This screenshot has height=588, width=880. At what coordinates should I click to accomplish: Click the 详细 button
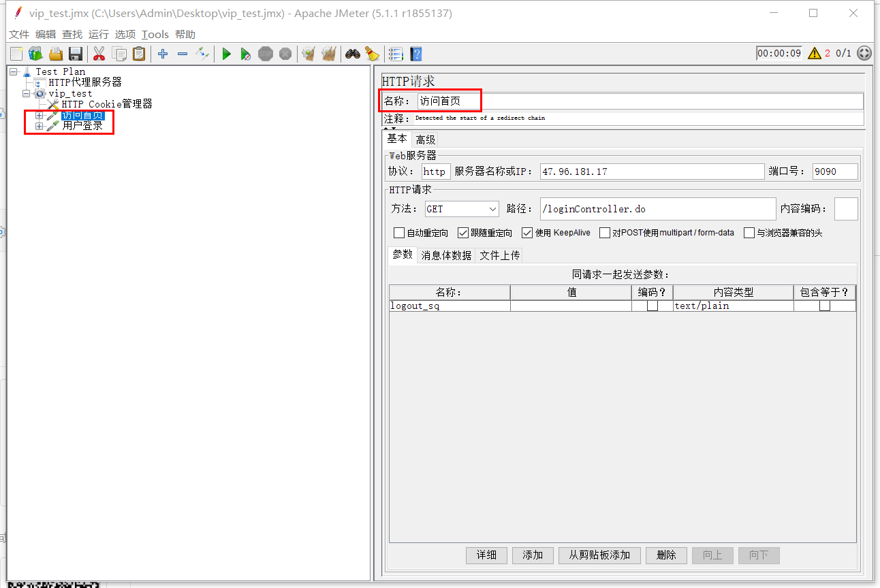coord(487,555)
